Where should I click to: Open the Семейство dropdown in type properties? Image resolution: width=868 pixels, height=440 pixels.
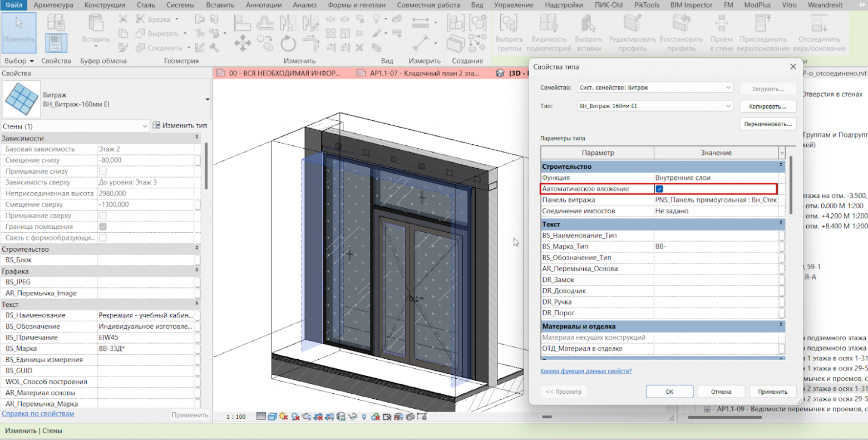click(655, 88)
